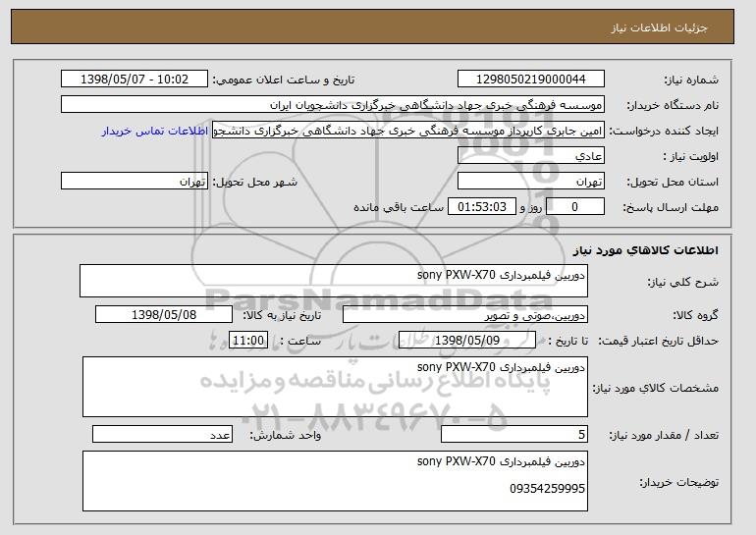Select the label 'شرح کلی نیاز:'
Viewport: 756px width, 535px height.
[x=682, y=282]
